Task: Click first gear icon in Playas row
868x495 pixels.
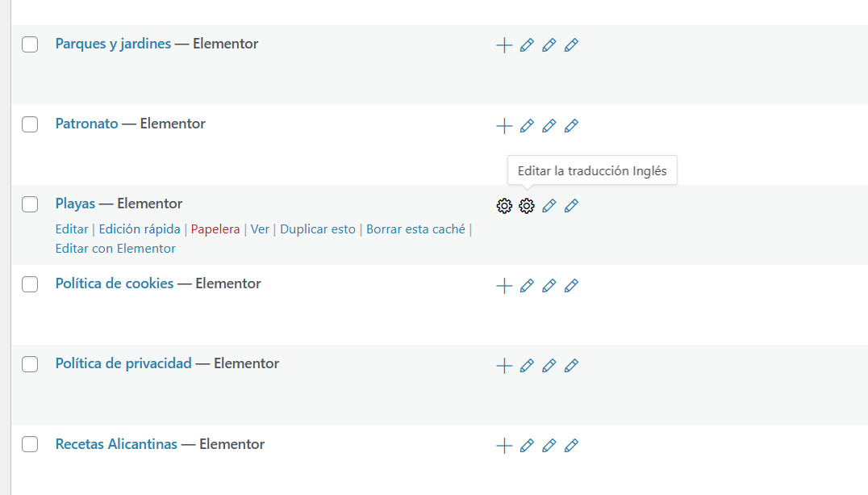Action: [x=504, y=206]
